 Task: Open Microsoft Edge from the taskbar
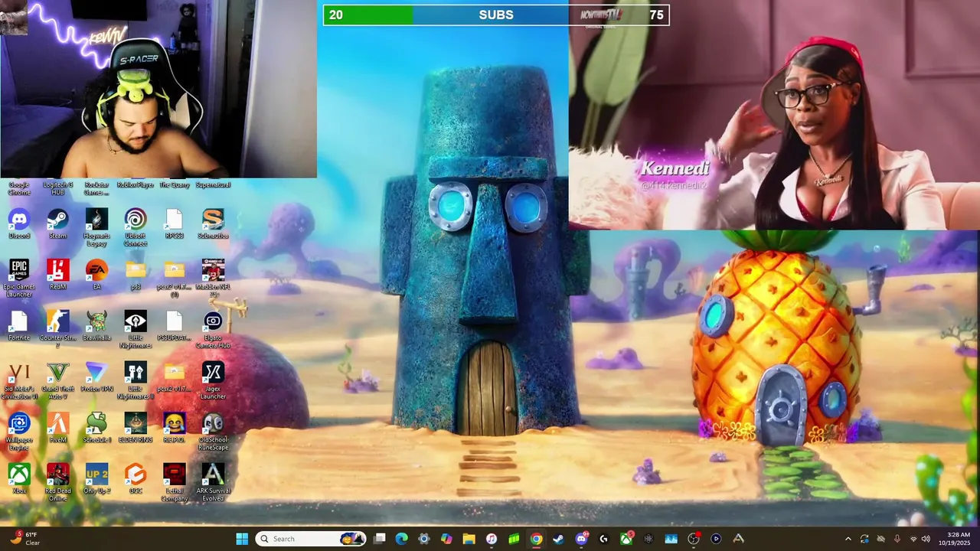[401, 539]
